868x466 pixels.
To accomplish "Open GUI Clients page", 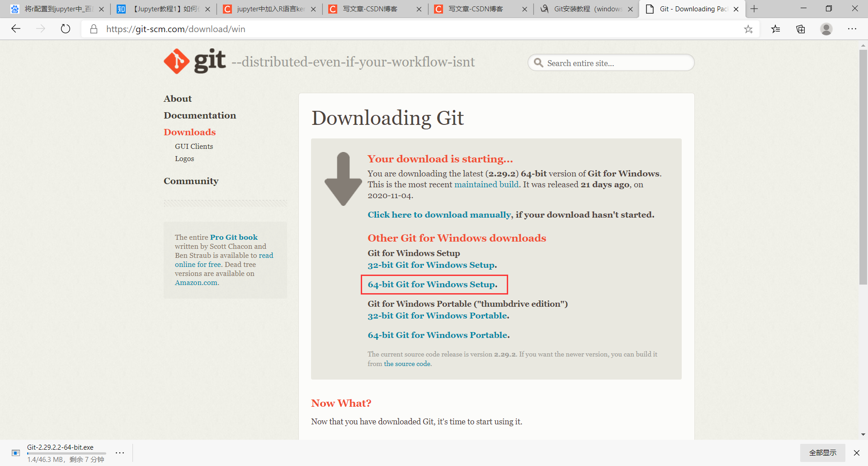I will tap(194, 146).
